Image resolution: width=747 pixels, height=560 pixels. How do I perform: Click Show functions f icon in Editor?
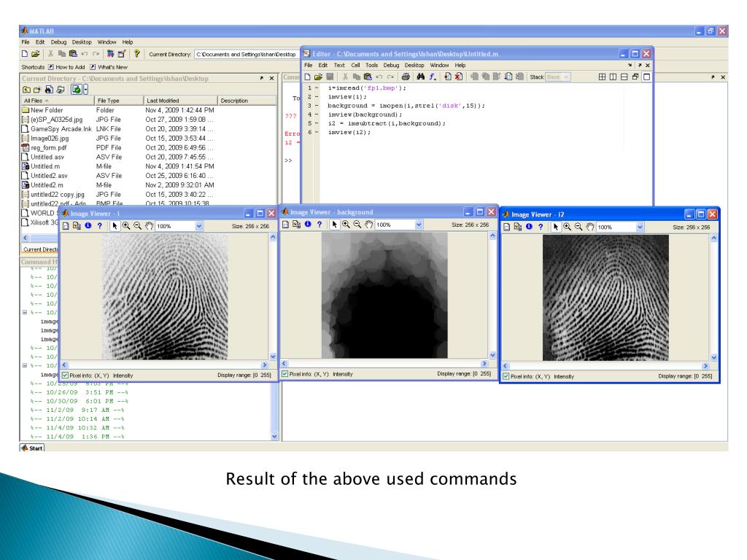[432, 77]
